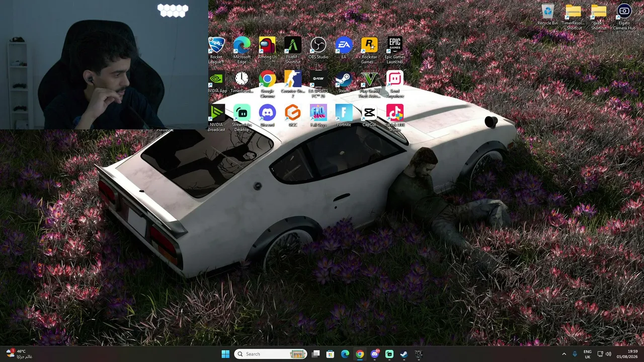This screenshot has width=644, height=362.
Task: Click the taskbar Search box
Action: point(271,354)
